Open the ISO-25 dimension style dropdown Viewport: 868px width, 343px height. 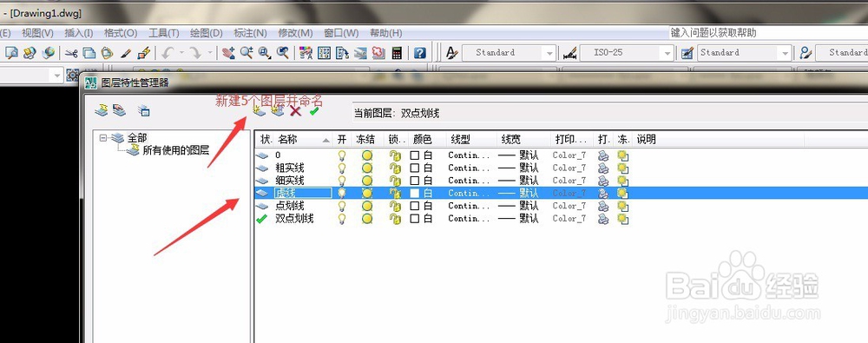(x=667, y=53)
